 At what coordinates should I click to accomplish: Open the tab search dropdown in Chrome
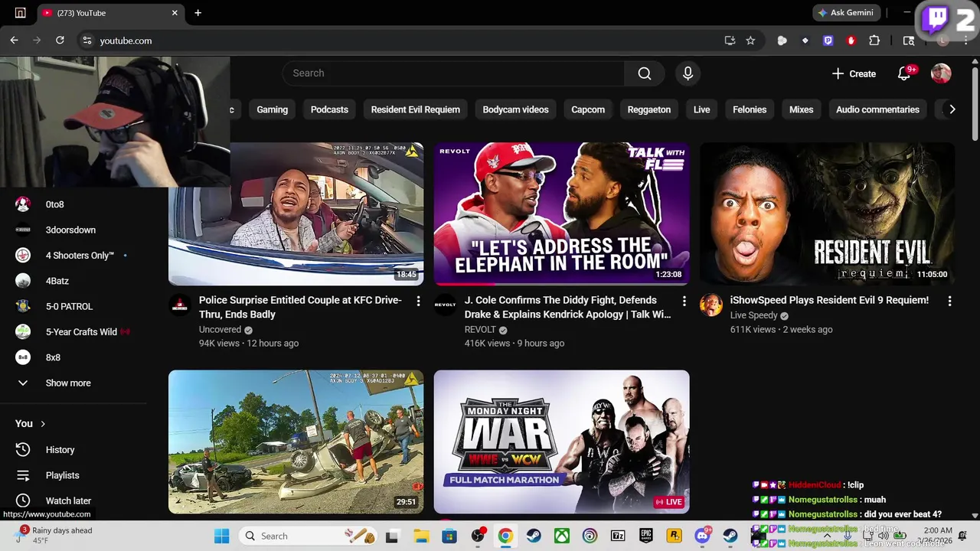[20, 13]
